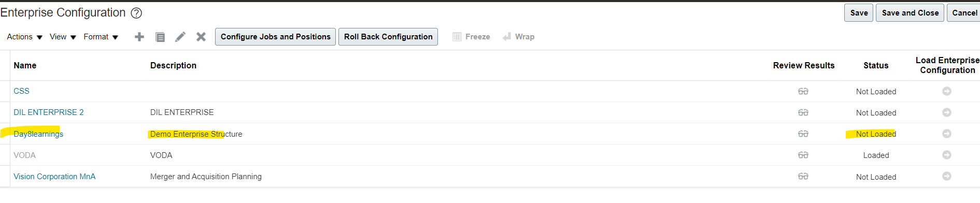
Task: Click the X Delete icon in toolbar
Action: (x=201, y=37)
